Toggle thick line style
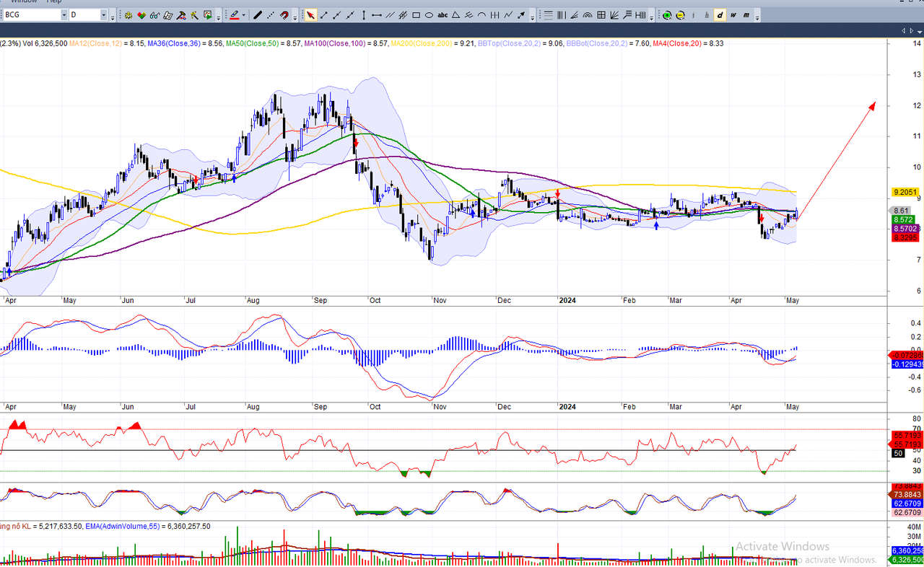Screen dimensions: 924x567 (x=257, y=15)
